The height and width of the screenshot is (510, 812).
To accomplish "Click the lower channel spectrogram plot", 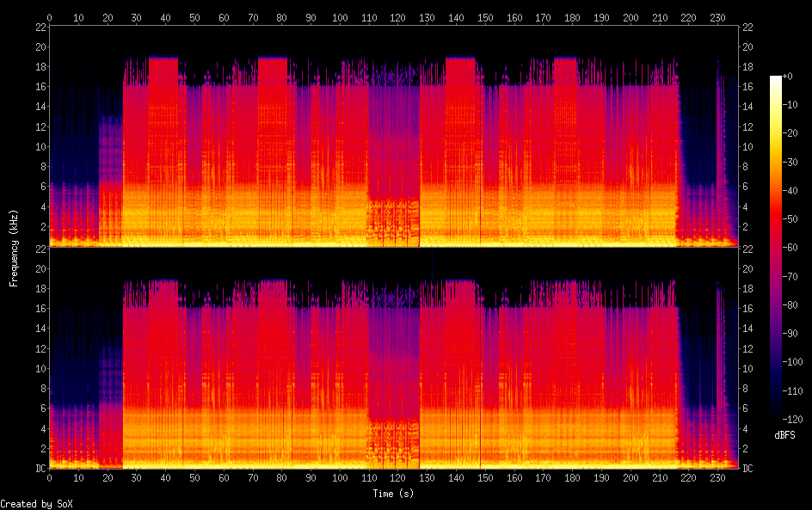I will (x=394, y=359).
